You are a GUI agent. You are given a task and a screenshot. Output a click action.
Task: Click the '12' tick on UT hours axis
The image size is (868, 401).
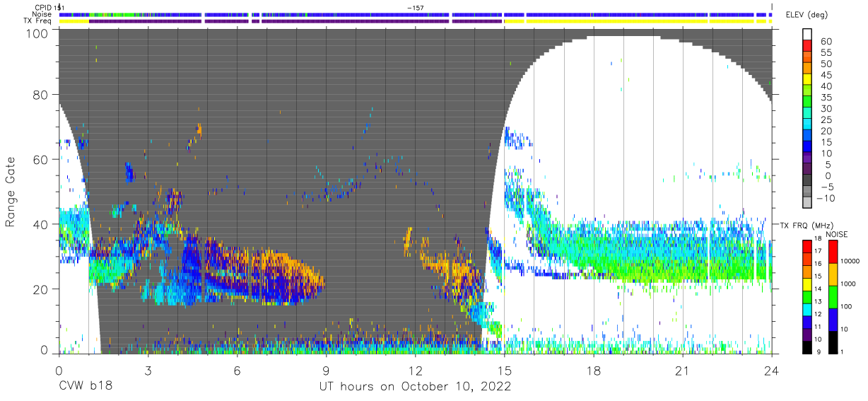[416, 371]
